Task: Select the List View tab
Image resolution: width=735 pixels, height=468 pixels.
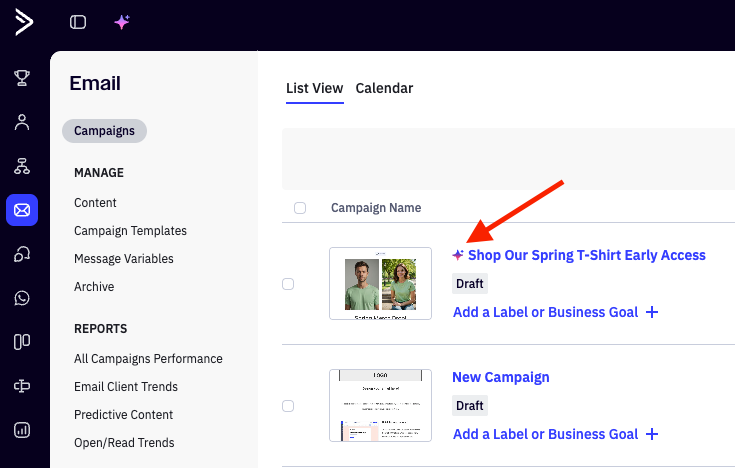Action: (x=315, y=88)
